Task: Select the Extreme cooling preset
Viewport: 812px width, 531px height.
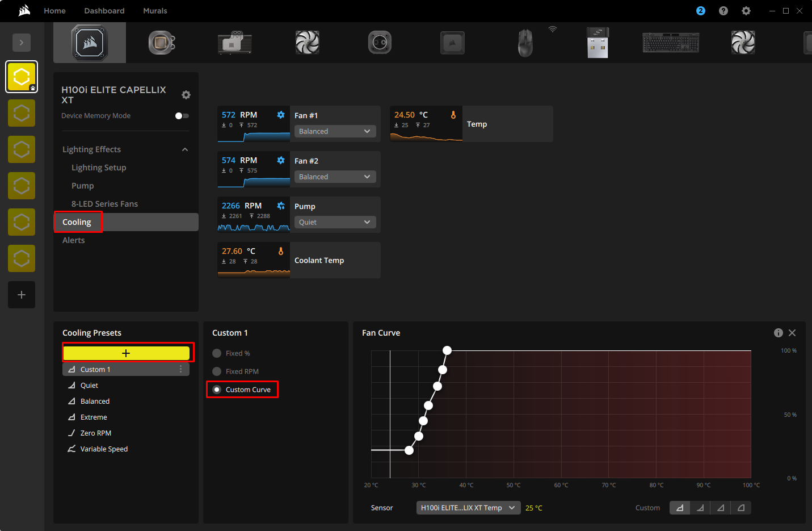Action: click(94, 417)
